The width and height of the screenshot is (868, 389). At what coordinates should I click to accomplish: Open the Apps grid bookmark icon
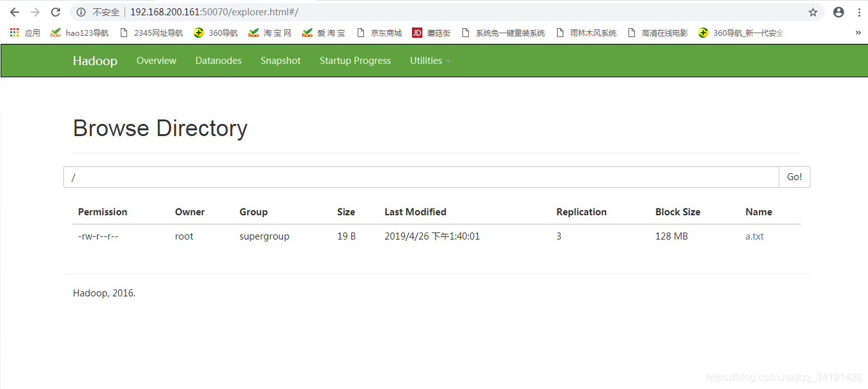pos(15,33)
